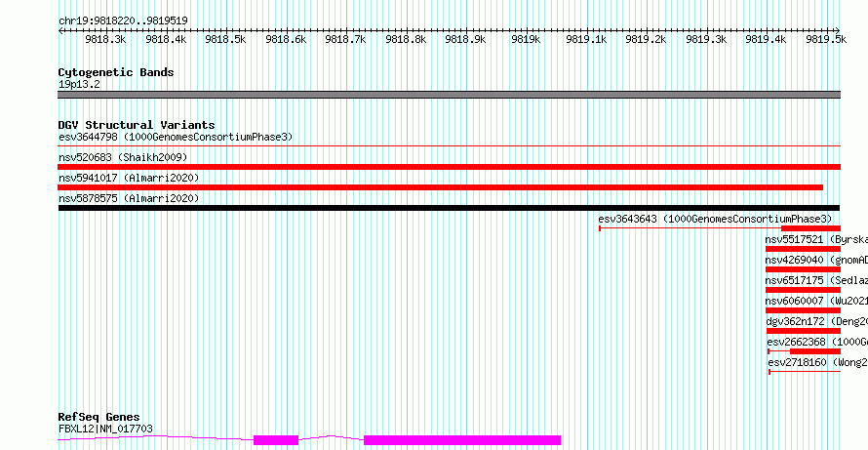Open the Cytogenetic Bands track title
The height and width of the screenshot is (450, 868).
116,72
